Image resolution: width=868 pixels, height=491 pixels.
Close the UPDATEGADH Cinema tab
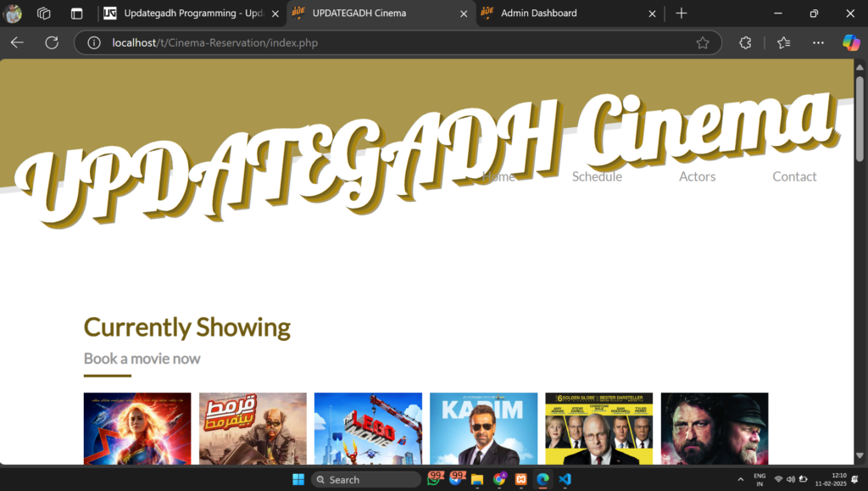(x=464, y=14)
